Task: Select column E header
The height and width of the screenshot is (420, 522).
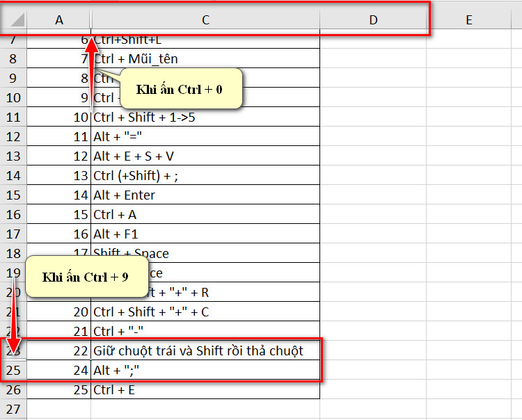Action: click(468, 20)
